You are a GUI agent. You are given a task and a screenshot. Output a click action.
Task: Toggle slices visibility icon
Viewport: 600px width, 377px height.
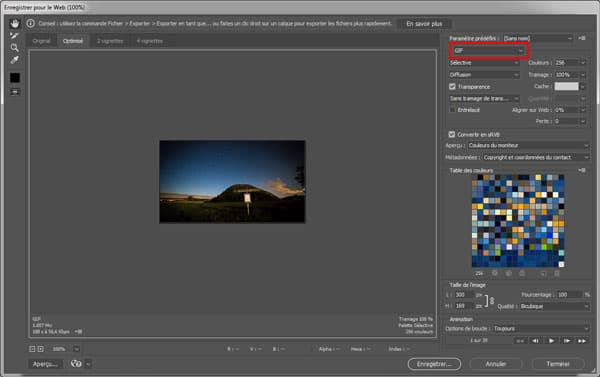pos(15,92)
